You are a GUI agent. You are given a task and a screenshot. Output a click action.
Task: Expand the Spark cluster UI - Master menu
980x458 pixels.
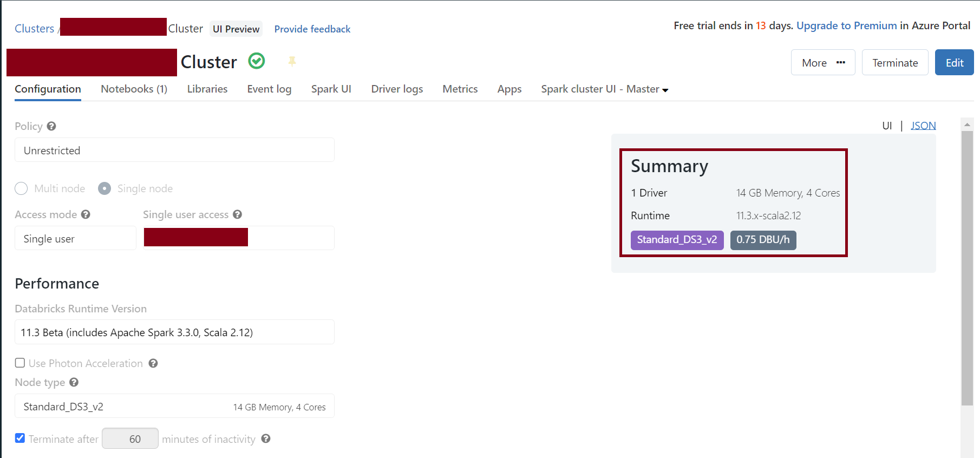tap(605, 89)
